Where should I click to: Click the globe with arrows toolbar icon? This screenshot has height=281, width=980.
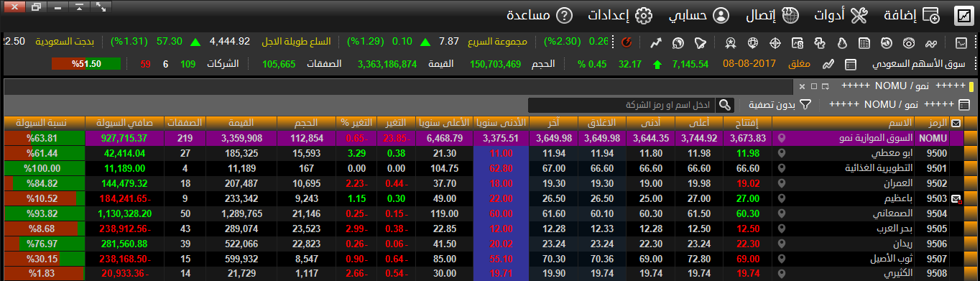click(x=753, y=42)
